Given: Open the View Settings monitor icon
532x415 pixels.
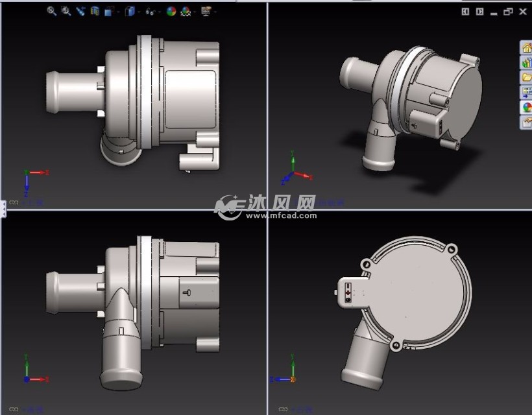Looking at the screenshot, I should [206, 11].
